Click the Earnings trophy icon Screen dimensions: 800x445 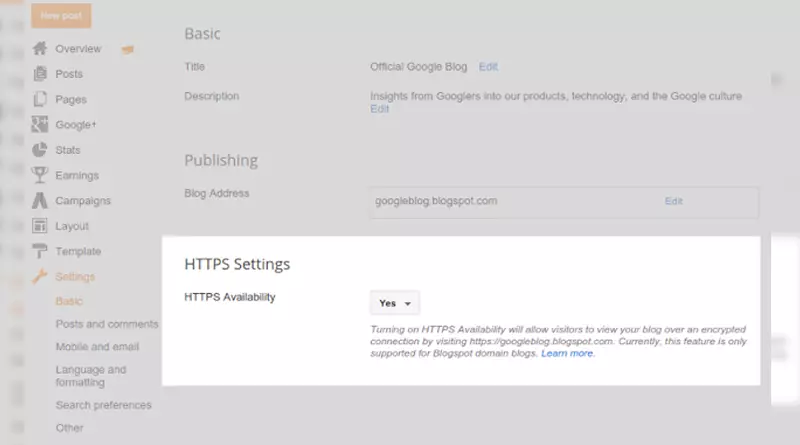pos(40,175)
